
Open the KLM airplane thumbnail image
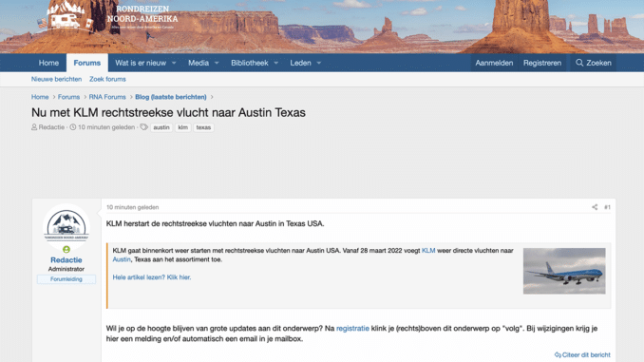pos(564,271)
